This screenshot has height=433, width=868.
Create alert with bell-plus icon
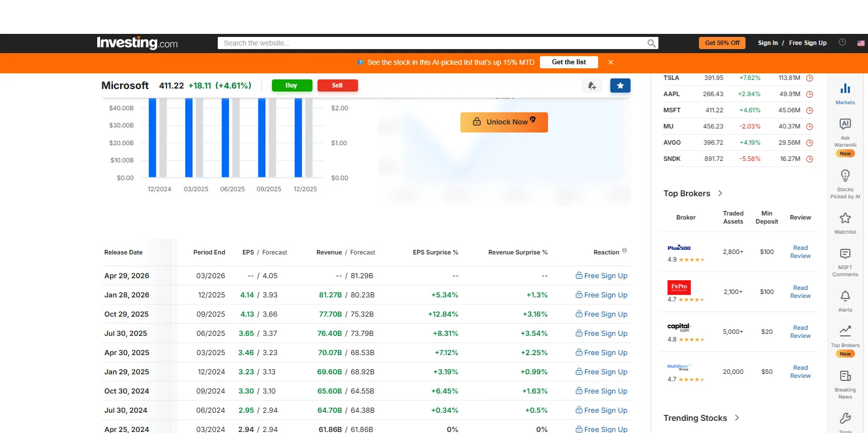591,85
